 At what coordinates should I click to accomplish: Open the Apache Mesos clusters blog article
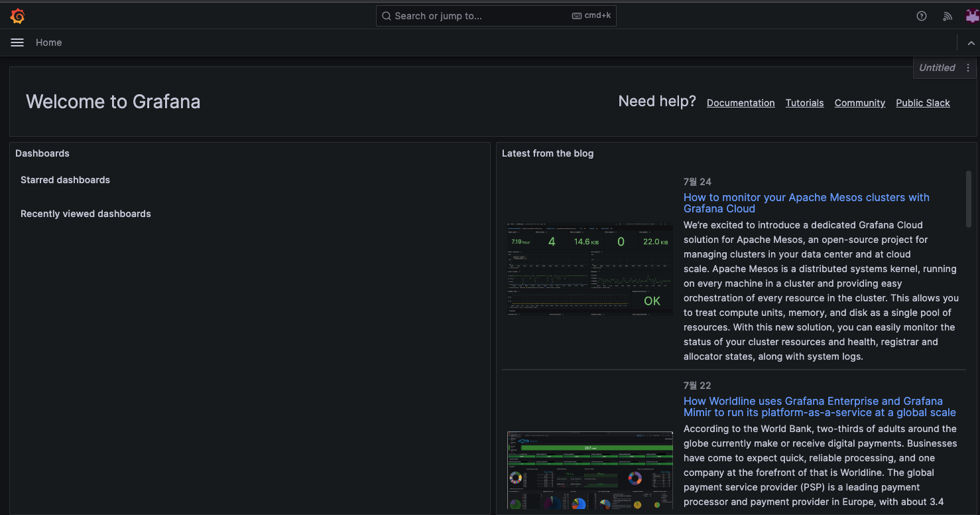click(806, 203)
